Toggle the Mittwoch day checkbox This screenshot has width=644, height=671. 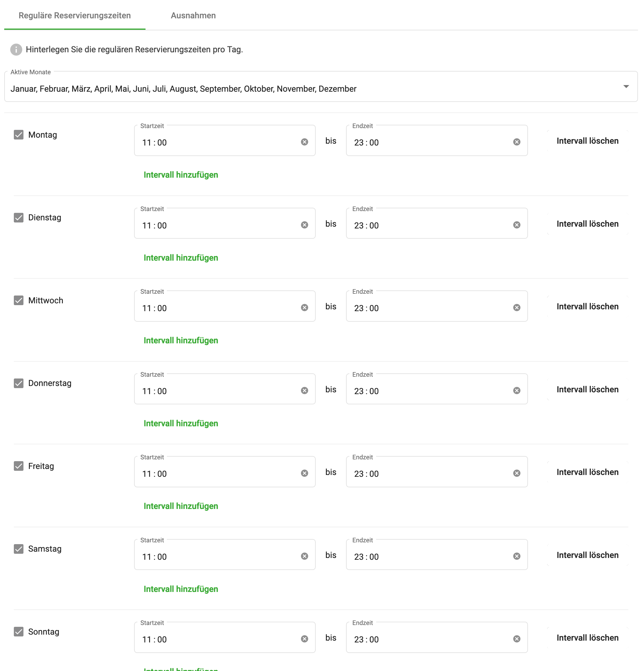pyautogui.click(x=18, y=300)
